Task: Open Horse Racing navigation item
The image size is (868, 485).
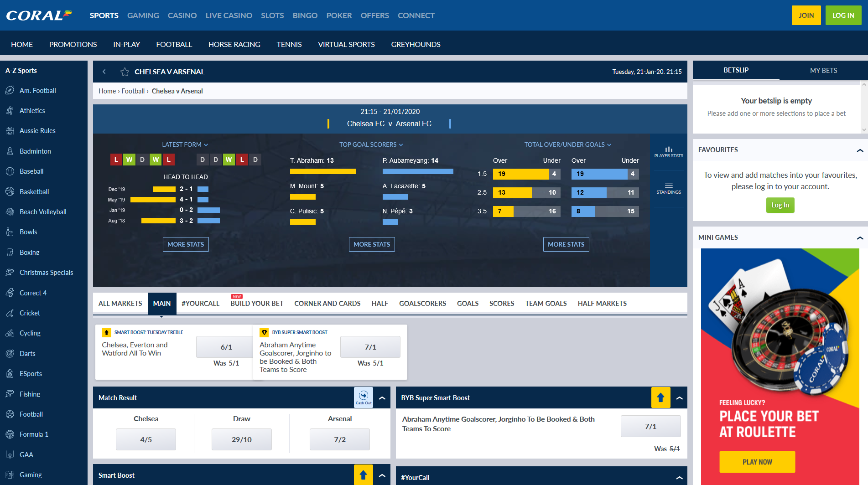Action: (234, 44)
